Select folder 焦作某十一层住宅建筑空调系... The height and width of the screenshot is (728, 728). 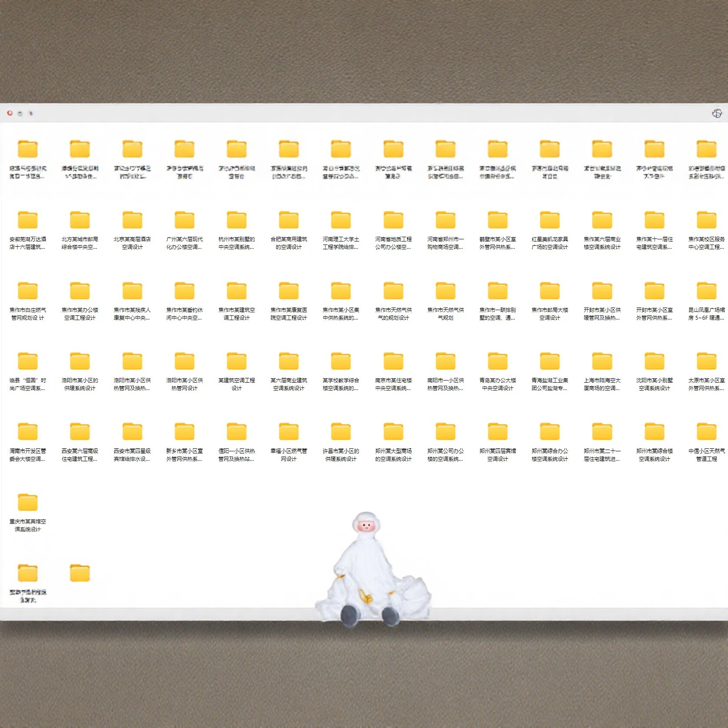[655, 220]
